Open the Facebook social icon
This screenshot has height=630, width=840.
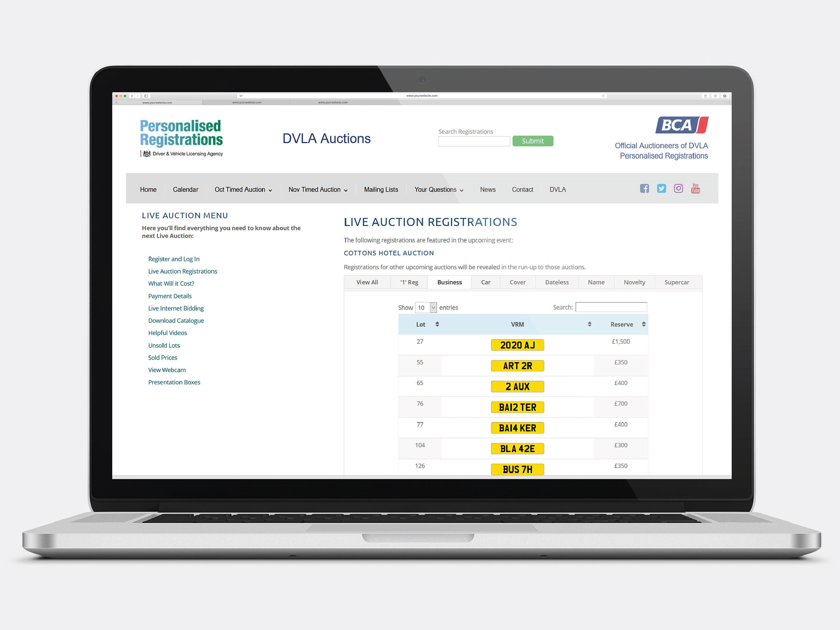644,188
